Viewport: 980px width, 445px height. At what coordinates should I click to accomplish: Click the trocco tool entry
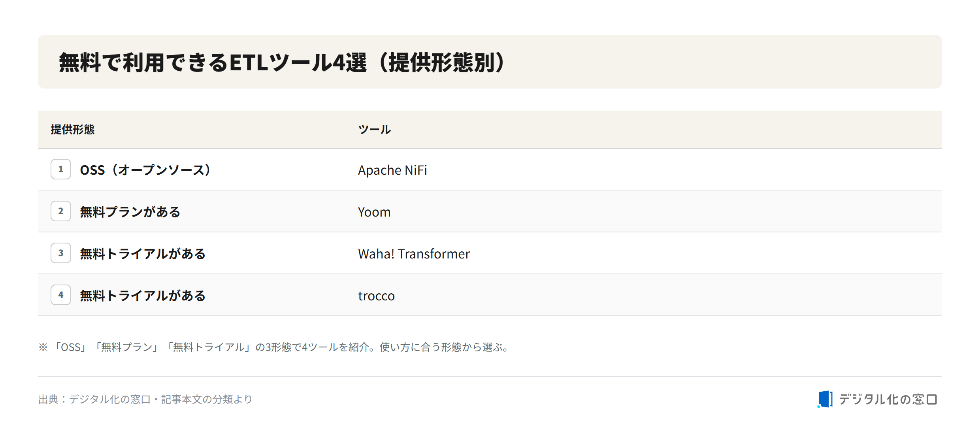click(376, 296)
